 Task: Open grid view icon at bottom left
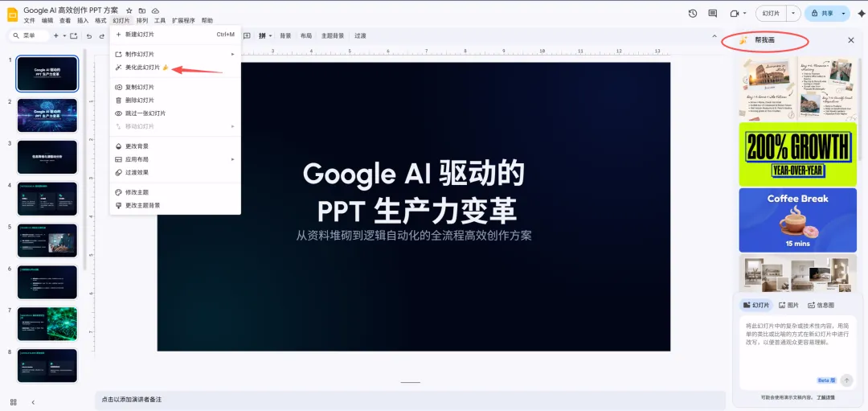[14, 401]
